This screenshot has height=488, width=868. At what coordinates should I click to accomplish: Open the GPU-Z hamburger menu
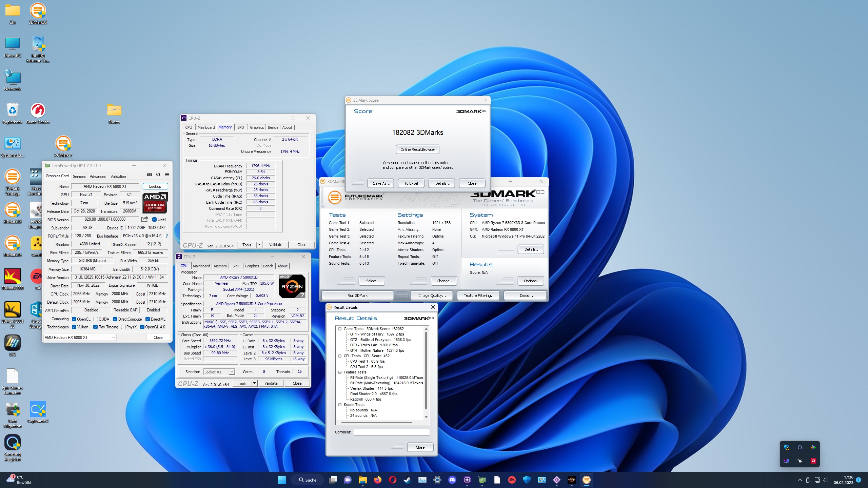click(x=167, y=175)
